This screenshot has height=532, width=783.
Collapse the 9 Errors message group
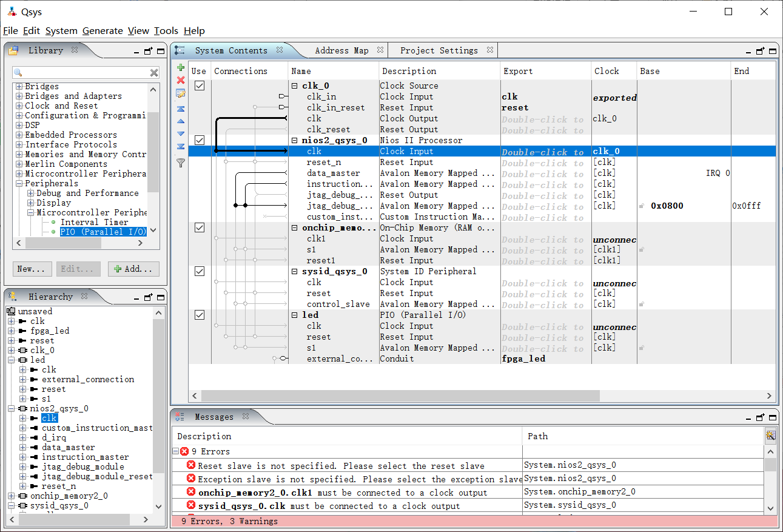176,452
